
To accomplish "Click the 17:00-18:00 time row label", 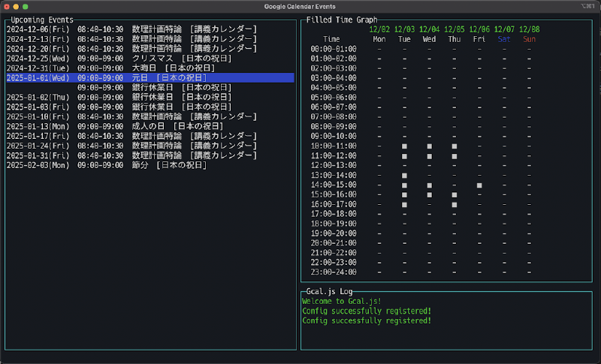I will tap(334, 214).
